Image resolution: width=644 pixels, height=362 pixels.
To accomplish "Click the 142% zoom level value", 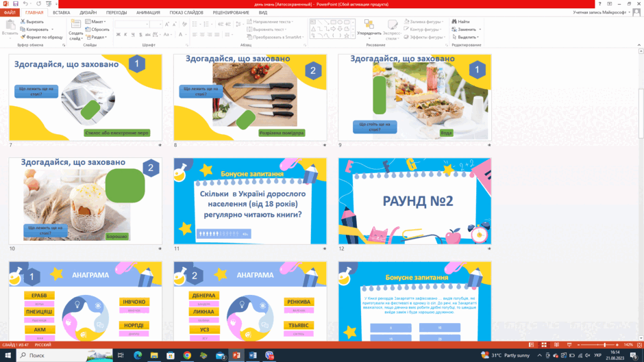I will coord(628,345).
